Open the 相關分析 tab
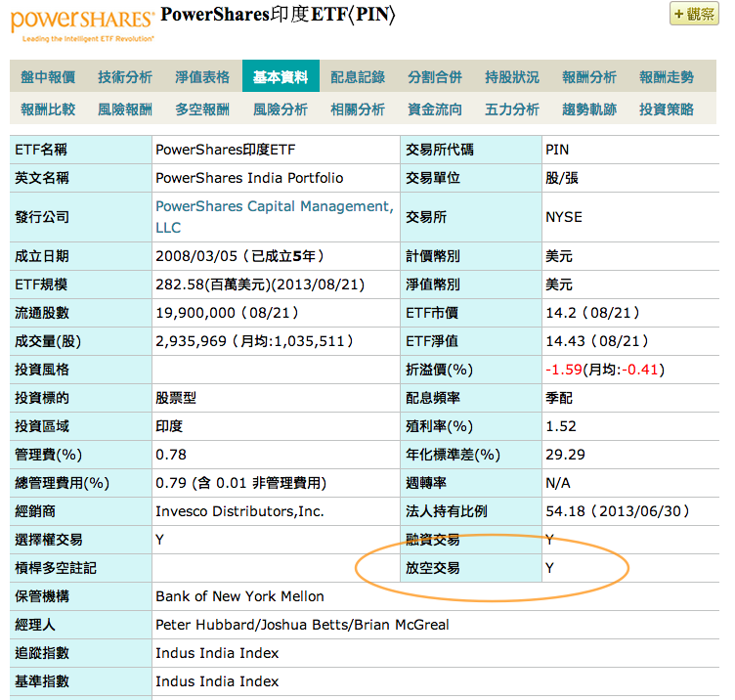The width and height of the screenshot is (735, 700). [358, 109]
